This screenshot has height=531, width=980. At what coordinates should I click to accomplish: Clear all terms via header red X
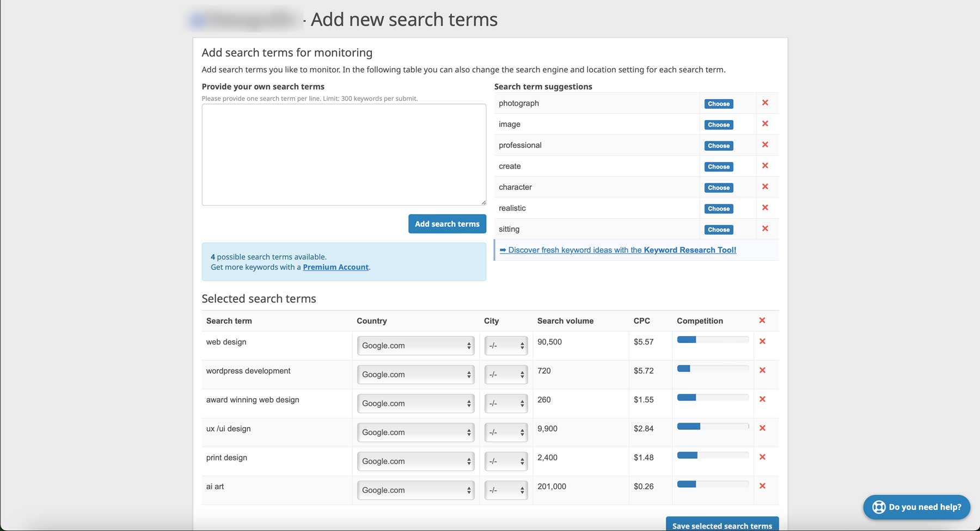tap(762, 320)
